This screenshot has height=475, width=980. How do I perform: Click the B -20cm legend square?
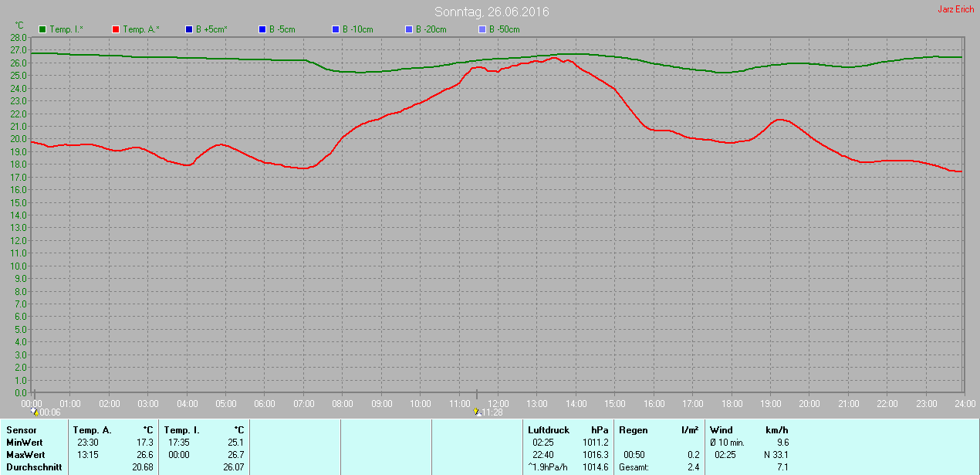tap(409, 29)
